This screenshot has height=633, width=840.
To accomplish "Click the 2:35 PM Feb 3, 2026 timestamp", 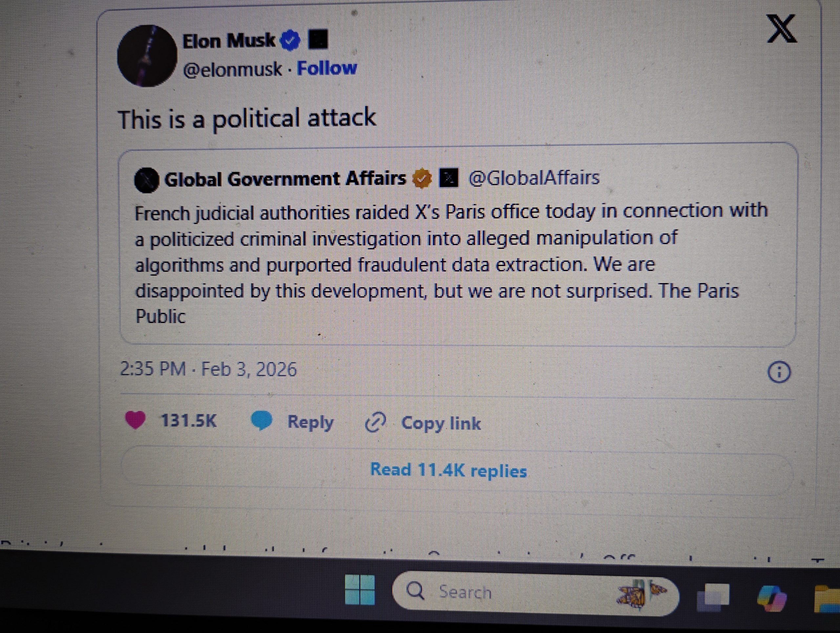I will (x=208, y=369).
